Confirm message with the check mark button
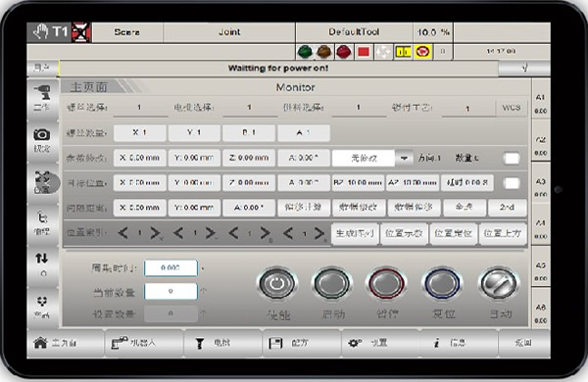This screenshot has height=382, width=588. click(524, 69)
